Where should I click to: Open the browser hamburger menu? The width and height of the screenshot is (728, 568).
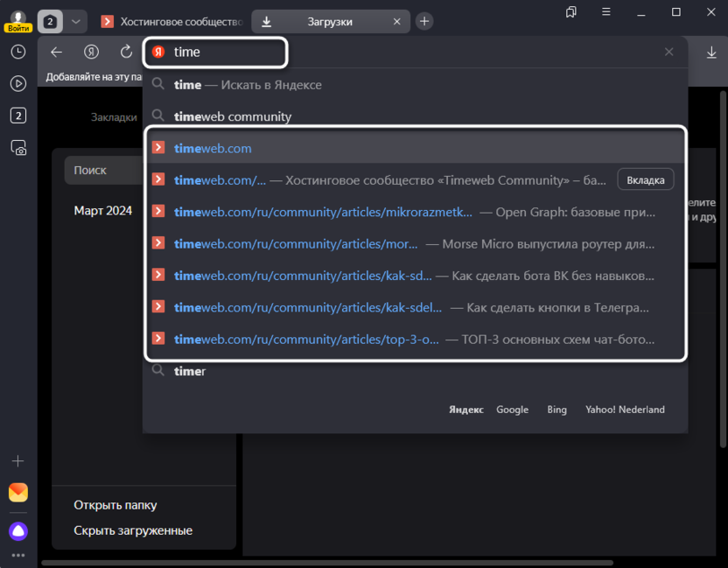point(605,12)
